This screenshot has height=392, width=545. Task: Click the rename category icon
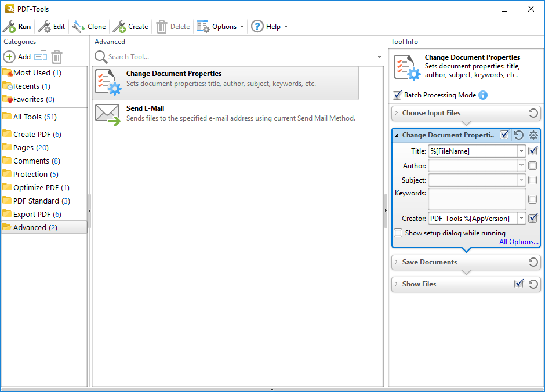[40, 57]
